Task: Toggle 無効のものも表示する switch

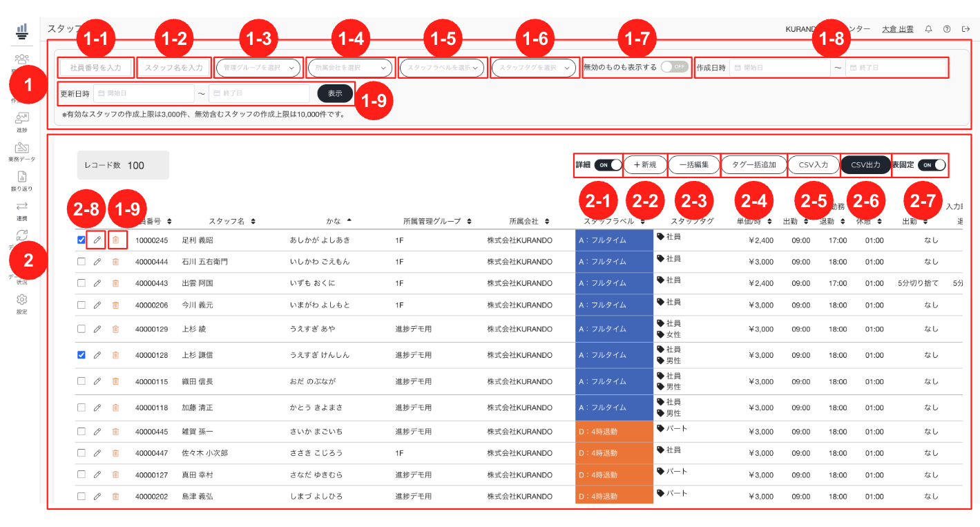Action: (x=675, y=67)
